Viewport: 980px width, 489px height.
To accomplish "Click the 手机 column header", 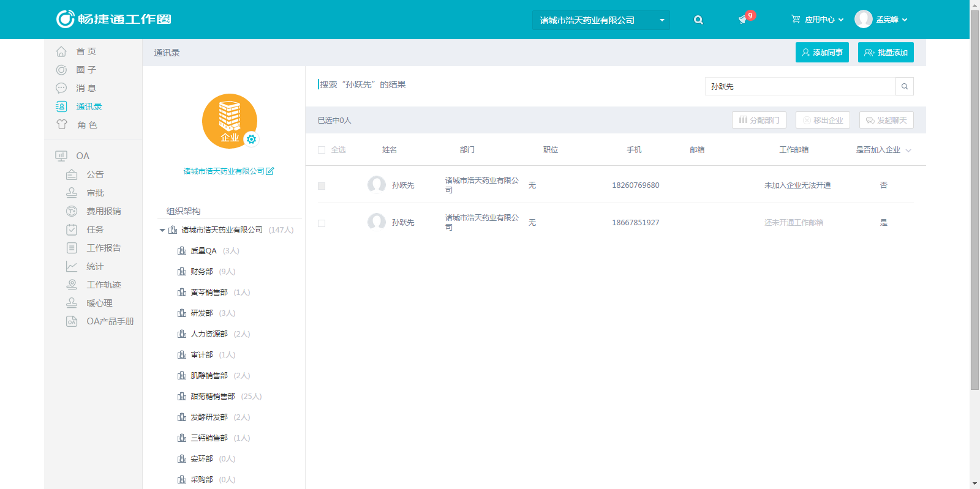I will pyautogui.click(x=634, y=150).
